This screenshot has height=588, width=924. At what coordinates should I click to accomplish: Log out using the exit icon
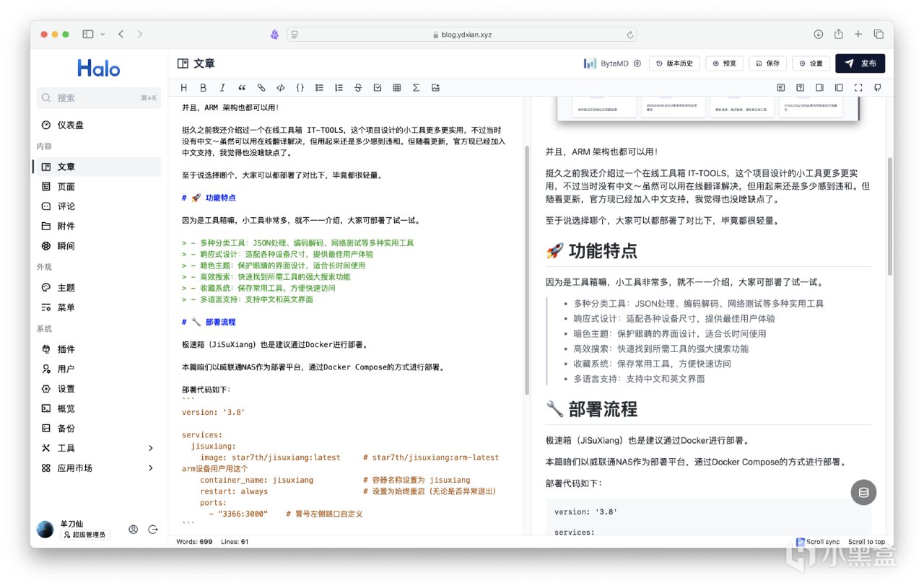click(x=153, y=529)
